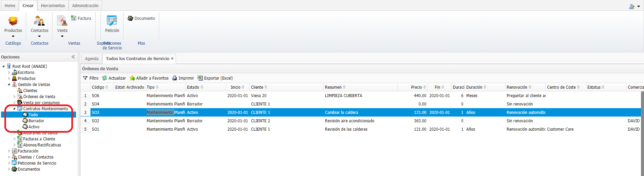644x176 pixels.
Task: Open the Productos dropdown arrow
Action: click(13, 36)
